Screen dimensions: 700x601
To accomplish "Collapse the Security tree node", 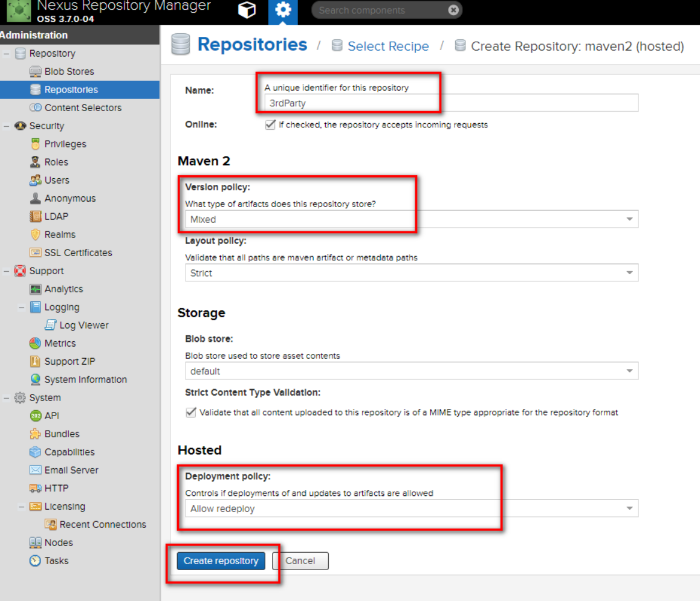I will (x=6, y=126).
